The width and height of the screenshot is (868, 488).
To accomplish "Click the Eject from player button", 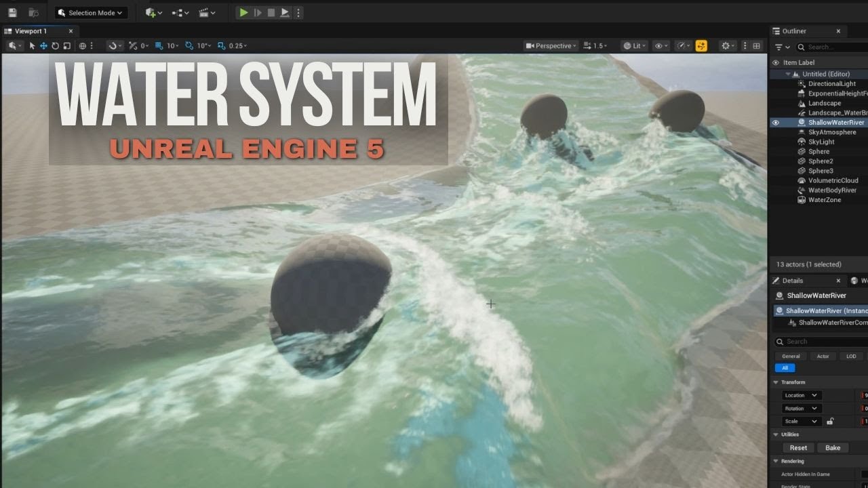I will tap(285, 12).
